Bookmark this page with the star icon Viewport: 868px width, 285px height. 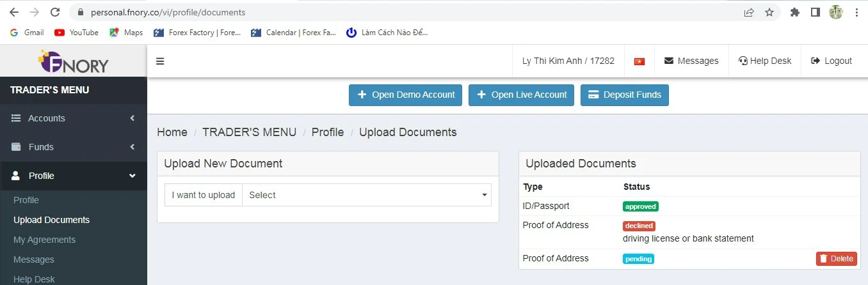769,12
